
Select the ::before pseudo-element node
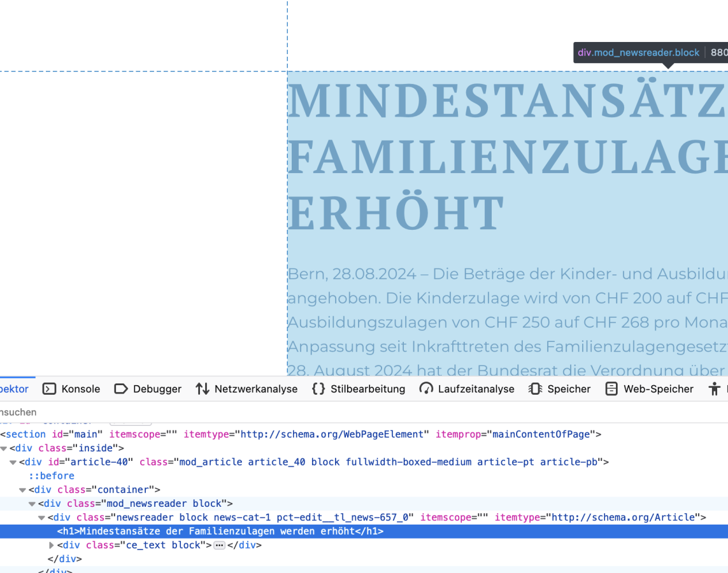52,476
